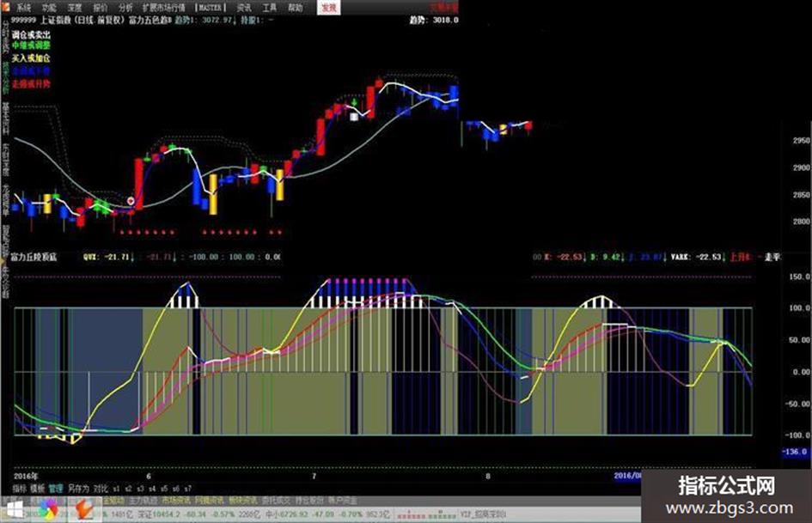Select the 模板 tab below the chart
The height and width of the screenshot is (523, 812).
(x=37, y=489)
